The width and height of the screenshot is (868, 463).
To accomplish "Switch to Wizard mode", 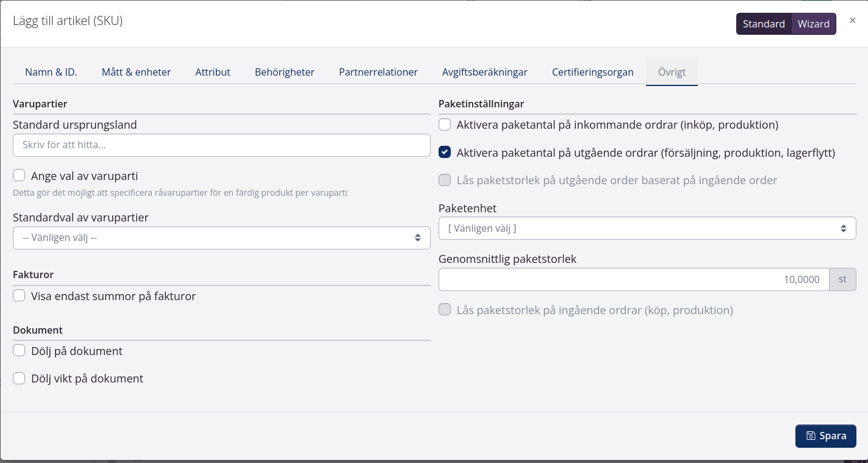I will [x=813, y=24].
